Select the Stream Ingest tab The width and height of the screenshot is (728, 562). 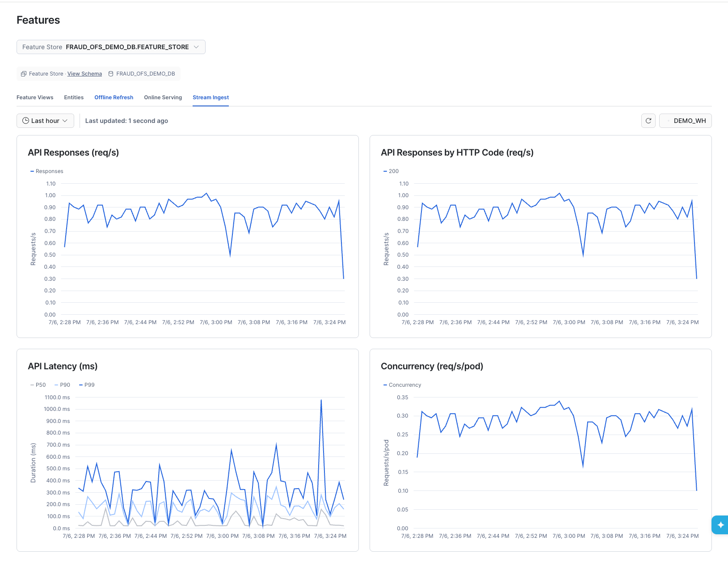210,97
